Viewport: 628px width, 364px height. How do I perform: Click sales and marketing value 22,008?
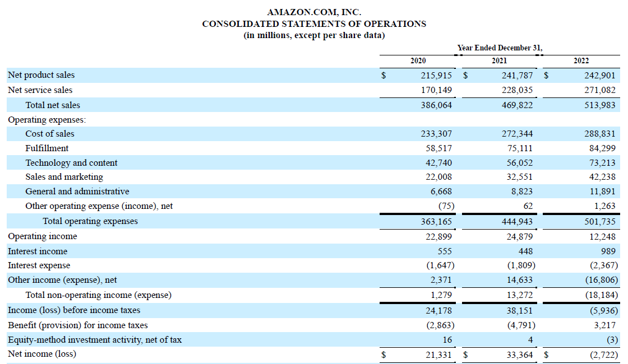[x=438, y=177]
